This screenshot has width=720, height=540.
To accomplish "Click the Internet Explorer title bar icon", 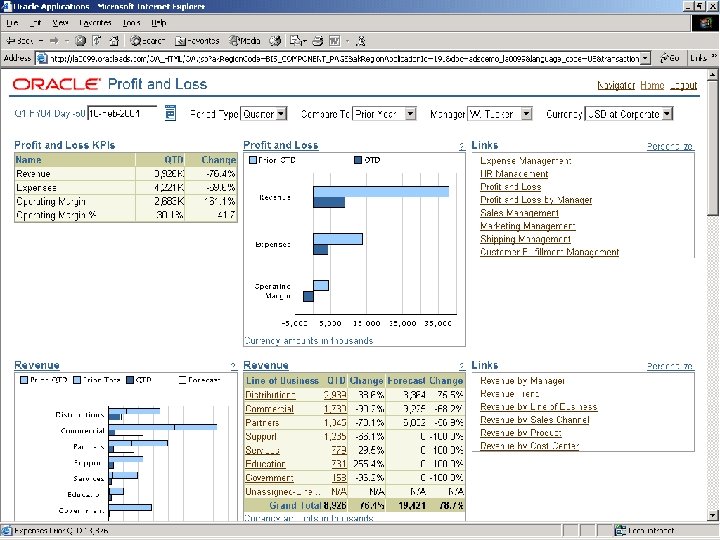I will click(6, 6).
